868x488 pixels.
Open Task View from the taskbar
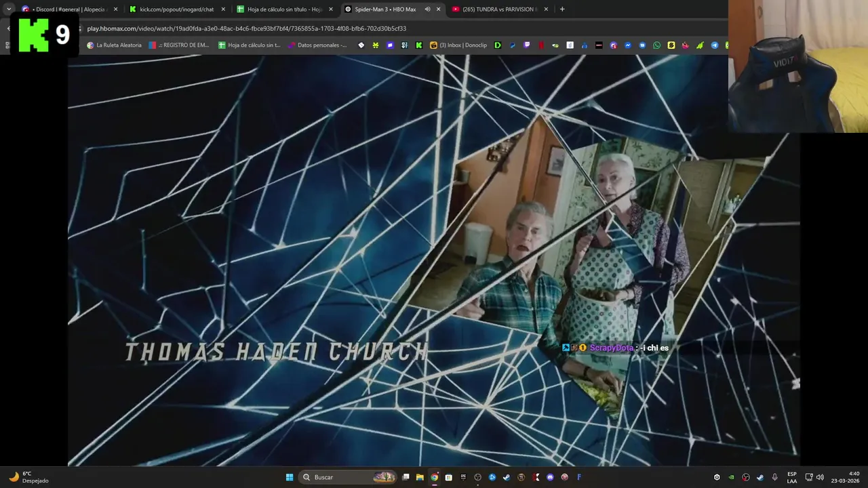click(x=406, y=477)
